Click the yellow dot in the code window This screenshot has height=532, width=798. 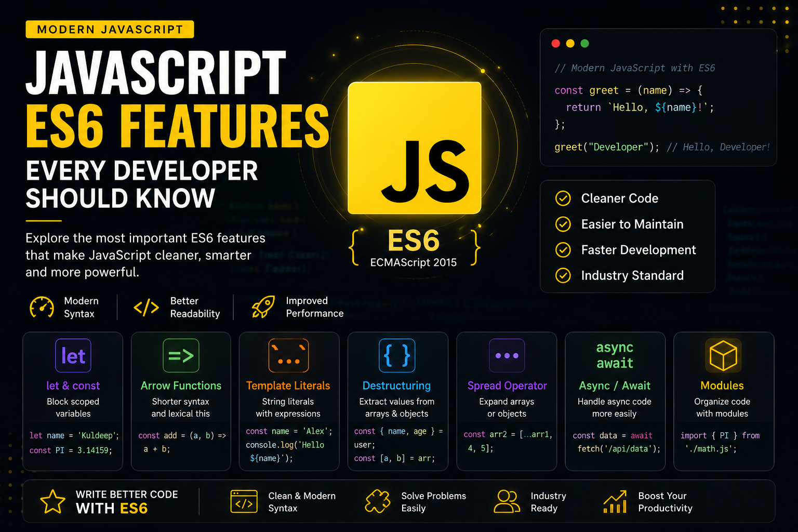click(x=570, y=44)
